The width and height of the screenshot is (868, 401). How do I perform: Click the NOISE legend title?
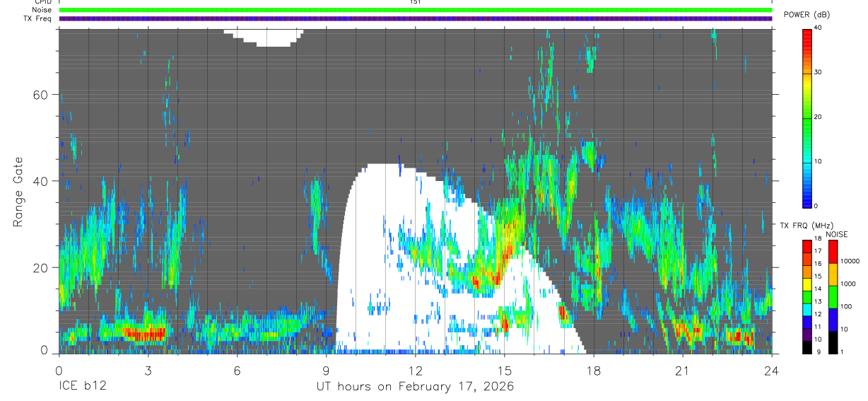coord(837,234)
